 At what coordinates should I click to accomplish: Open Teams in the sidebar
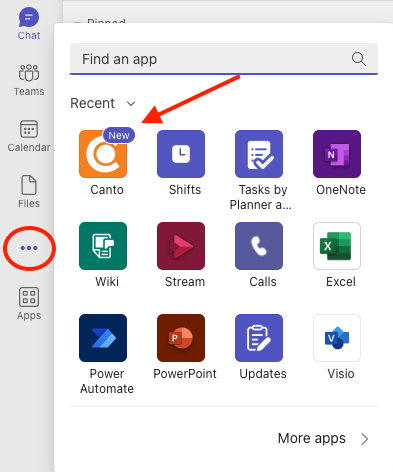tap(29, 80)
